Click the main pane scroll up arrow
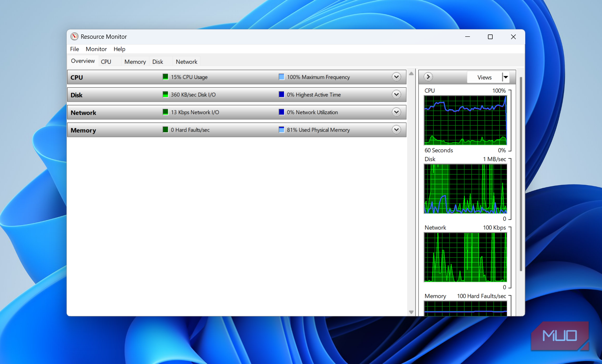Screen dimensions: 602x364 point(411,74)
